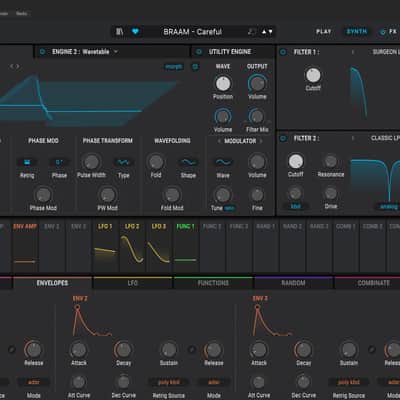Screen dimensions: 400x400
Task: Click the Phase Mod knob
Action: pyautogui.click(x=43, y=195)
